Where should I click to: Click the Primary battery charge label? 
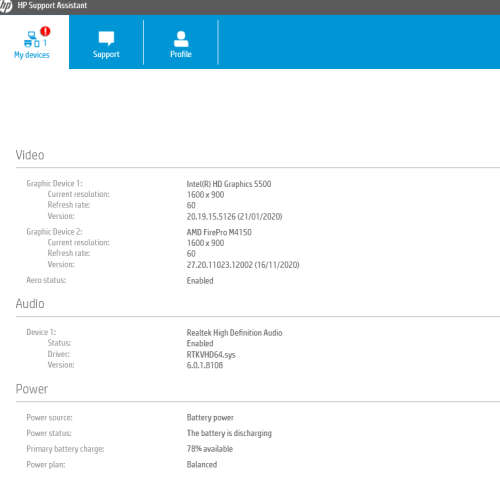pos(65,449)
